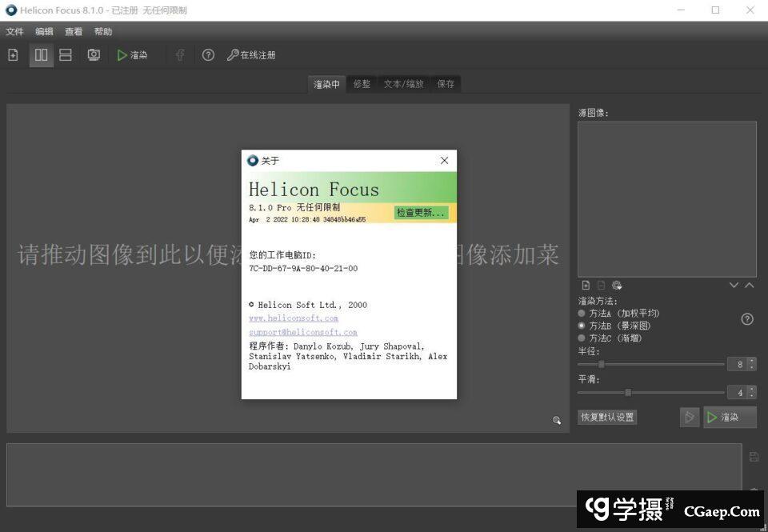Viewport: 768px width, 532px height.
Task: Switch to the side-by-side vertical split view
Action: pos(41,55)
